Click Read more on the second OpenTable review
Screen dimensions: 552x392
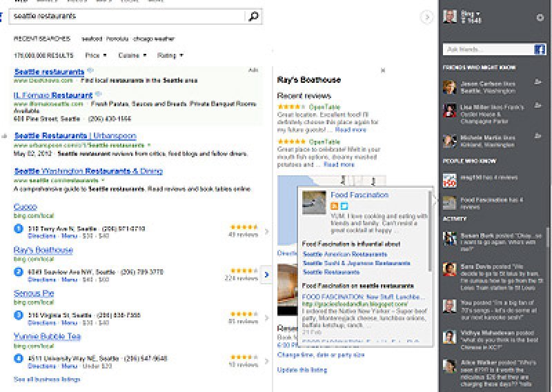pyautogui.click(x=339, y=164)
